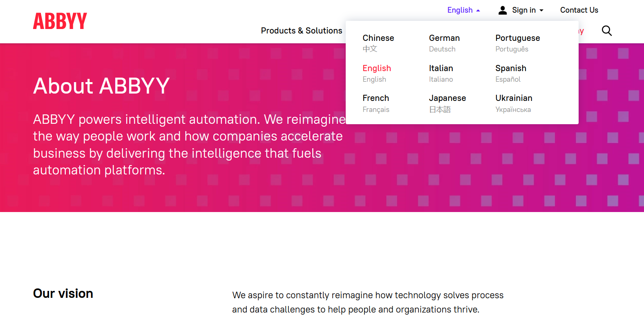The width and height of the screenshot is (644, 335).
Task: Click the About ABBYY heading
Action: [x=101, y=86]
